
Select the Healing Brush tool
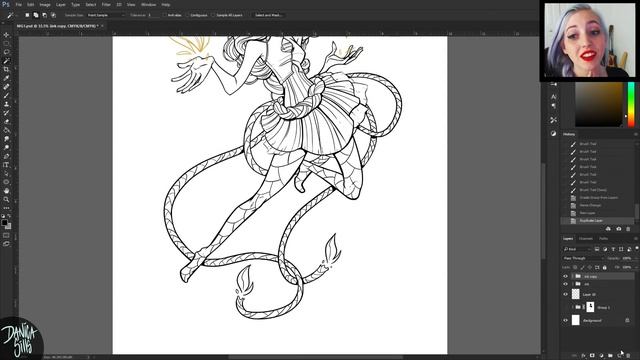pos(6,87)
